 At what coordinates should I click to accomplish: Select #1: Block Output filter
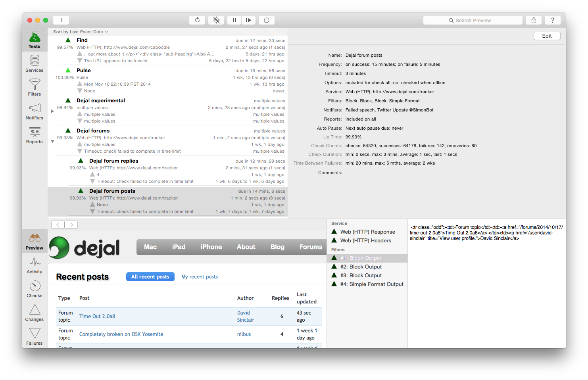[367, 258]
